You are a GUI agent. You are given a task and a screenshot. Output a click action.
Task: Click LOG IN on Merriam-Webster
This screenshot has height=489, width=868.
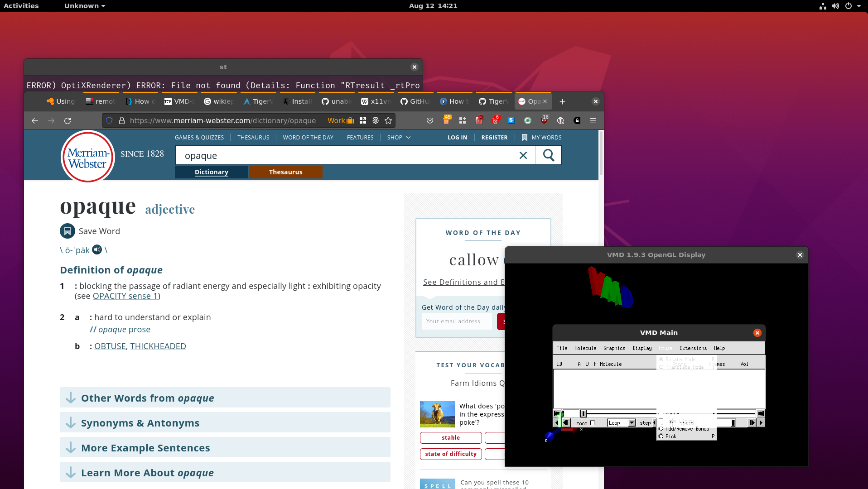[x=457, y=137]
